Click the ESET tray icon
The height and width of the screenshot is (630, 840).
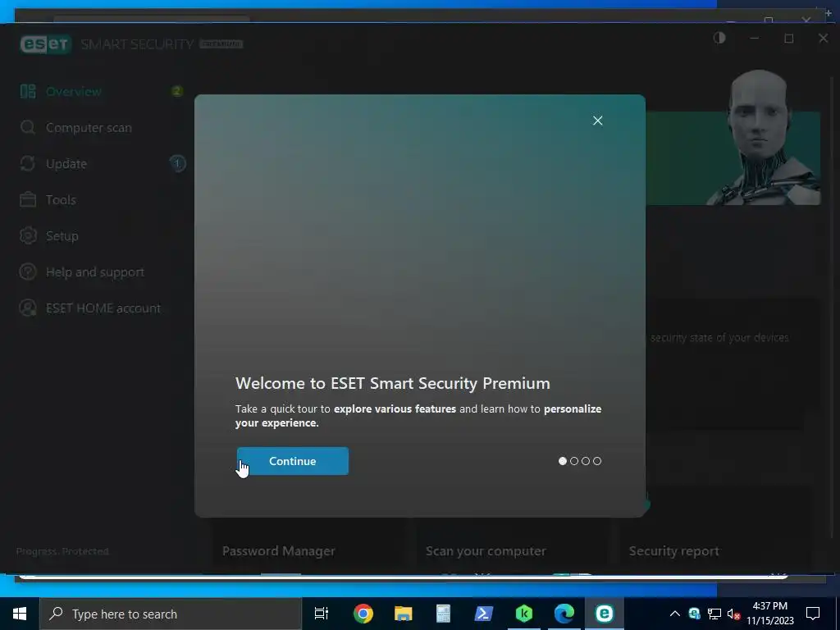coord(694,614)
